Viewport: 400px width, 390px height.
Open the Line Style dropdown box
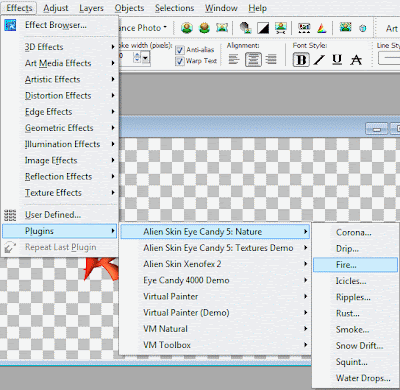389,58
